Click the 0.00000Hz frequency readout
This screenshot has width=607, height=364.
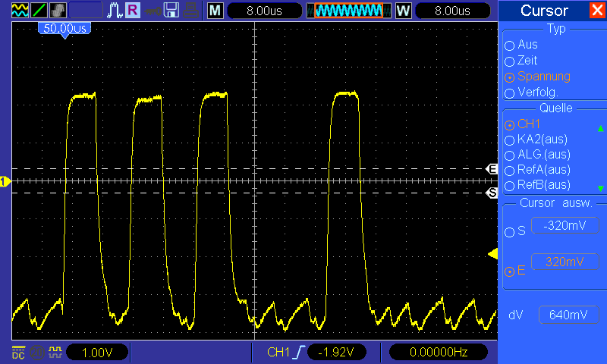click(x=439, y=353)
